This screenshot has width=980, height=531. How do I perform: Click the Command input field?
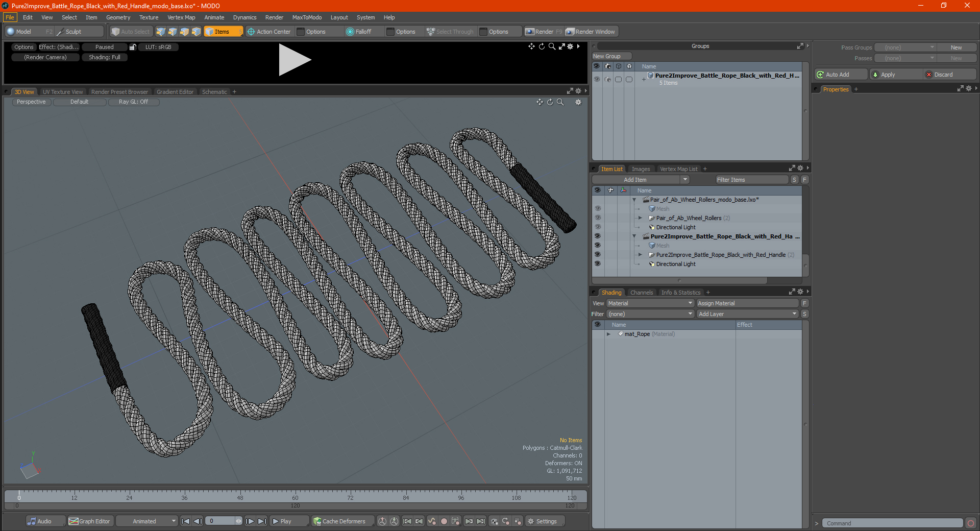[x=893, y=523]
